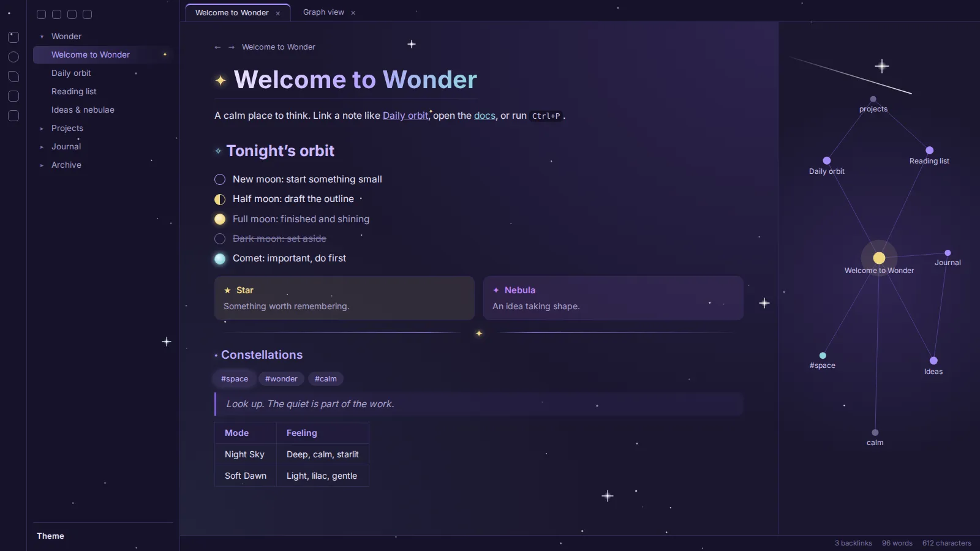Click the Deep, calm, starlit cell
Screen dimensions: 980x551
click(323, 454)
